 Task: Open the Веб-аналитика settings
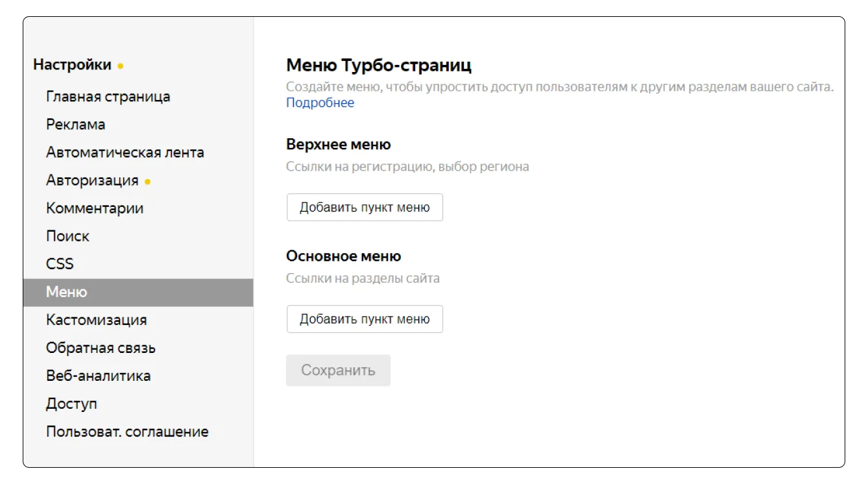click(98, 376)
